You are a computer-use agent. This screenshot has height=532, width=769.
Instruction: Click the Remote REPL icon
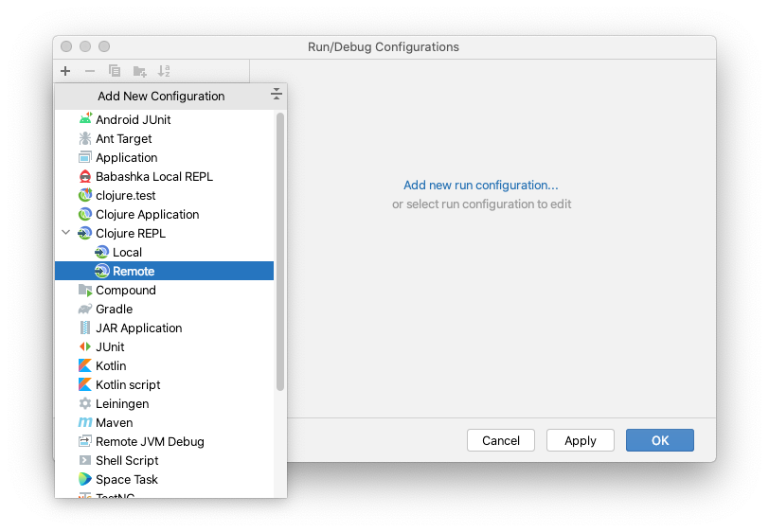102,271
